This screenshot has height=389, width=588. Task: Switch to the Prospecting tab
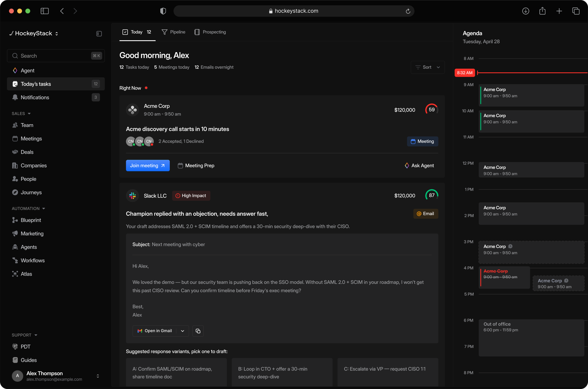coord(210,32)
